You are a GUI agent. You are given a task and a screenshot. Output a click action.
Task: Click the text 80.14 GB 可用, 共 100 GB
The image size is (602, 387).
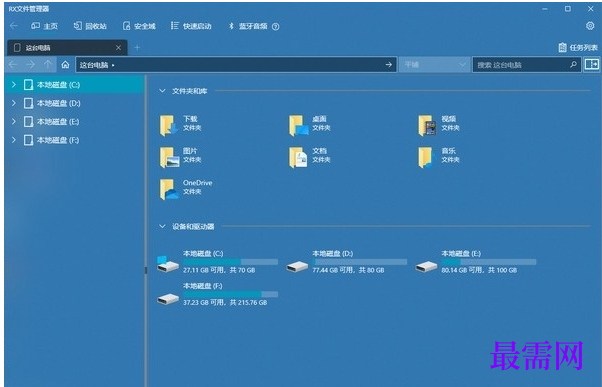pos(479,270)
